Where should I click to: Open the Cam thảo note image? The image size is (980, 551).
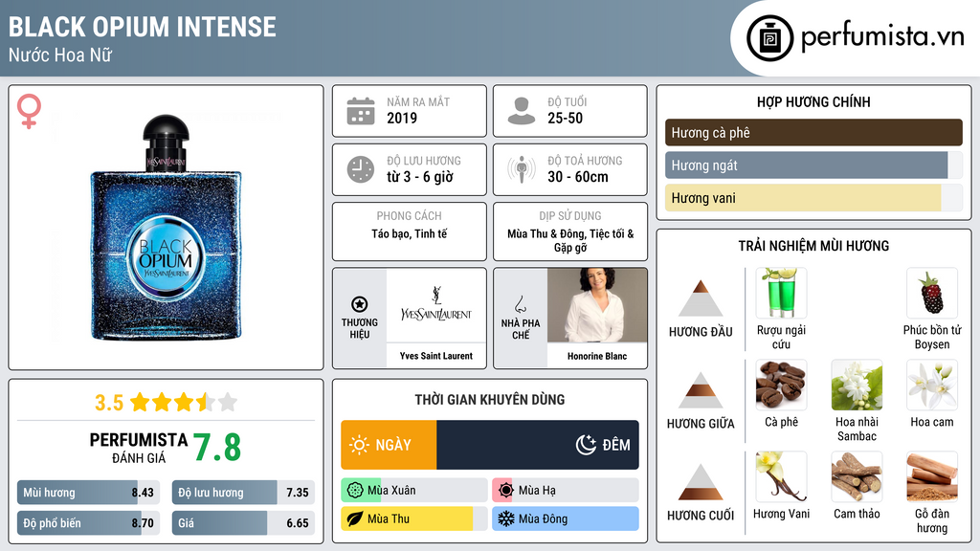click(857, 477)
